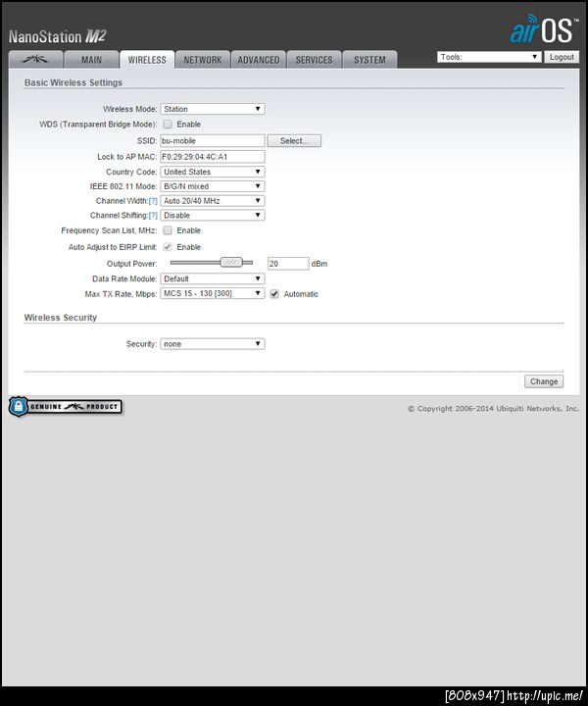Click the Lock to AP MAC field
Image resolution: width=588 pixels, height=706 pixels.
213,156
